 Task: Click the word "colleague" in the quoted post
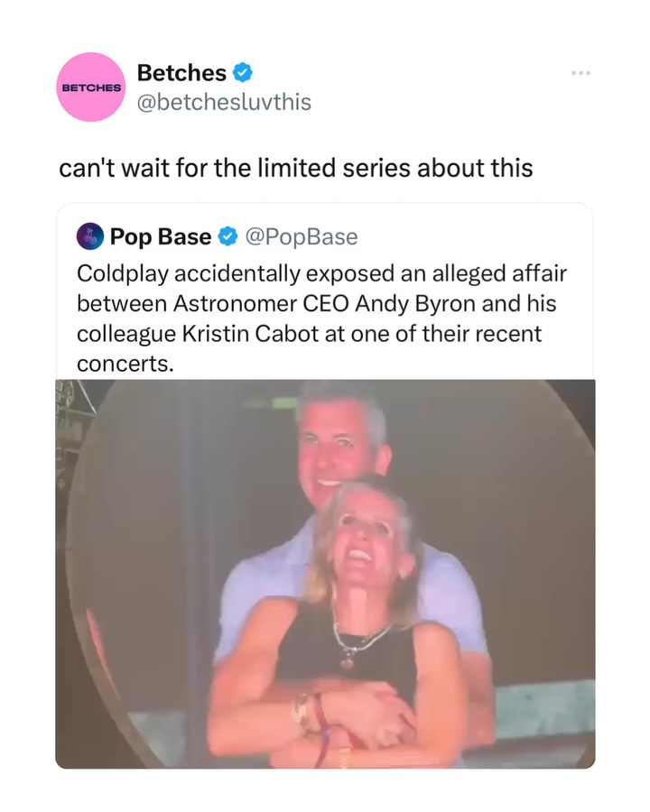(x=120, y=334)
